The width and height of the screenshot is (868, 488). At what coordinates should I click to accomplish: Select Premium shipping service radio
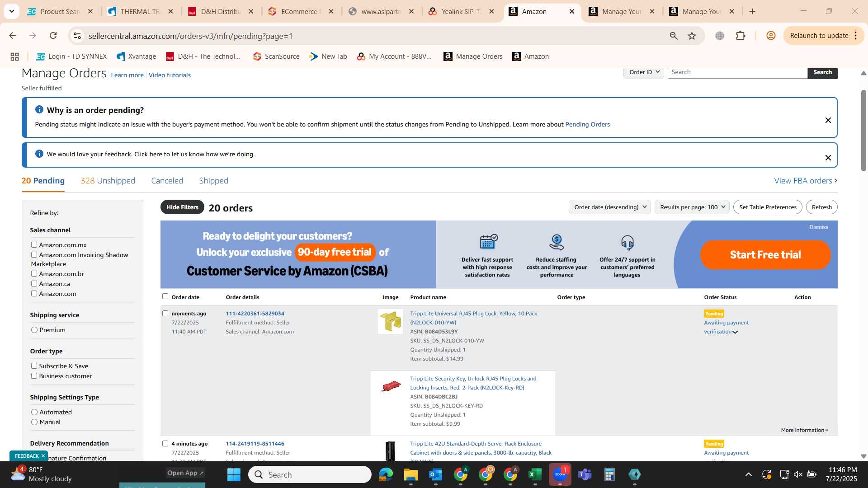(x=34, y=330)
